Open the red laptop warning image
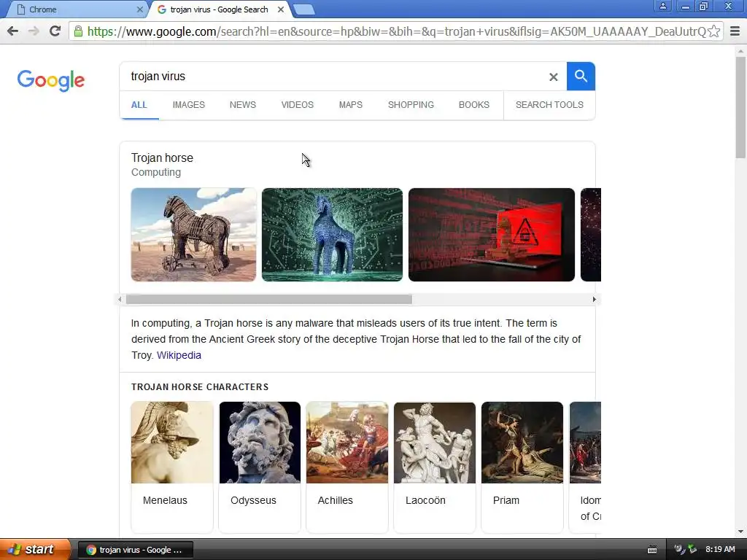 [x=492, y=235]
